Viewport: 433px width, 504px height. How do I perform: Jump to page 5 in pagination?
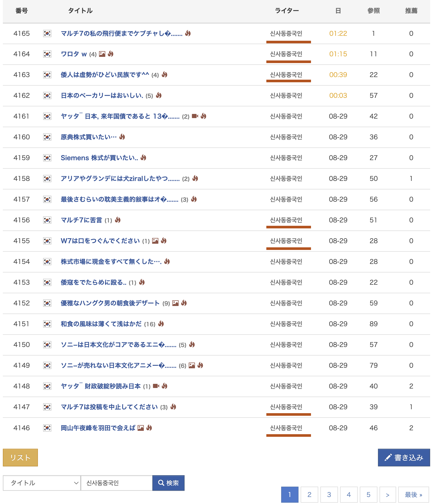368,495
